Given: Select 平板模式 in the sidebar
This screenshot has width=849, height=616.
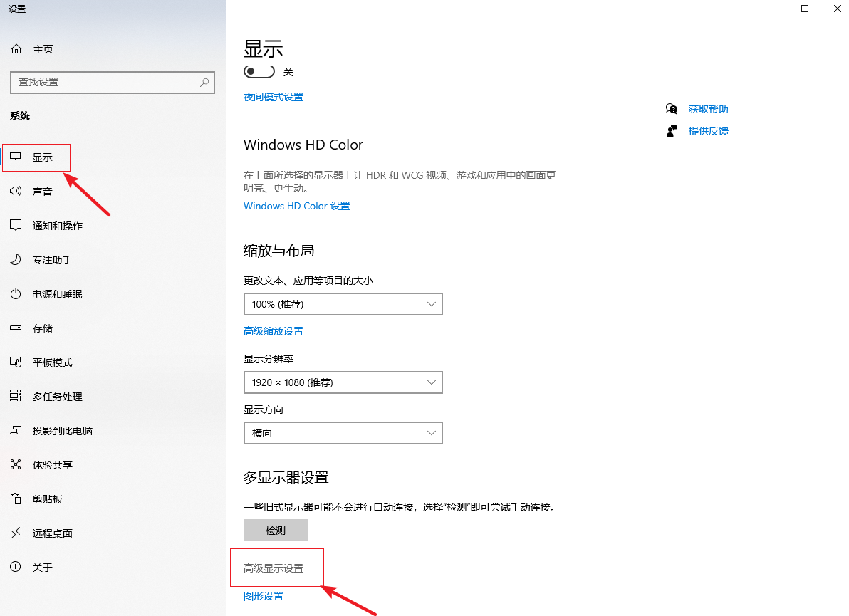Looking at the screenshot, I should [x=52, y=362].
